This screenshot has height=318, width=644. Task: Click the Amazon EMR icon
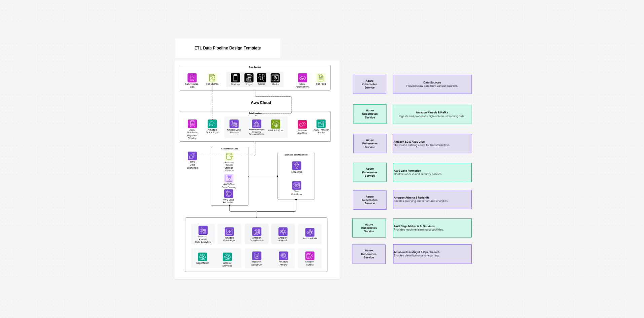(310, 232)
